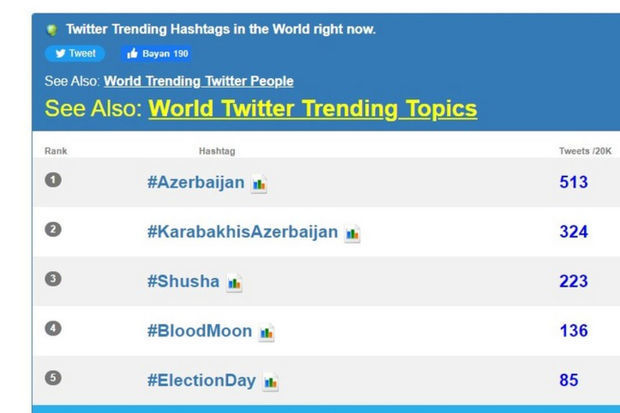Open World Twitter Trending Topics link
The width and height of the screenshot is (620, 413).
pyautogui.click(x=312, y=108)
